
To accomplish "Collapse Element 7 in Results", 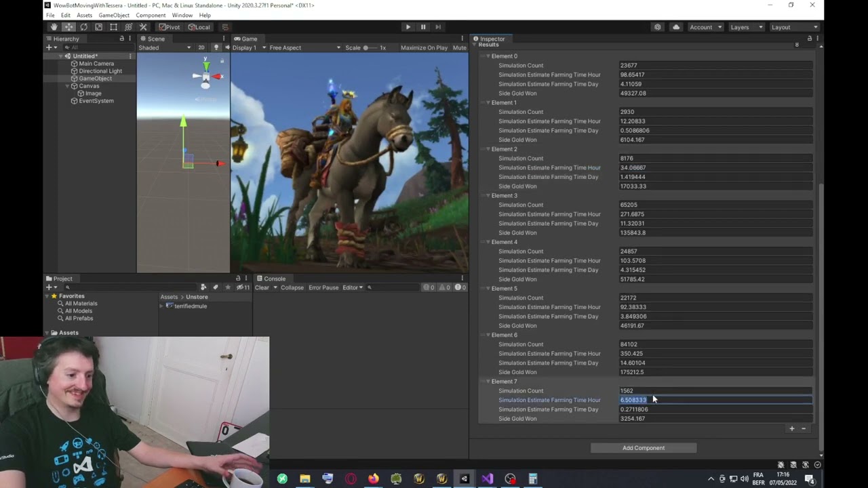I will (488, 382).
